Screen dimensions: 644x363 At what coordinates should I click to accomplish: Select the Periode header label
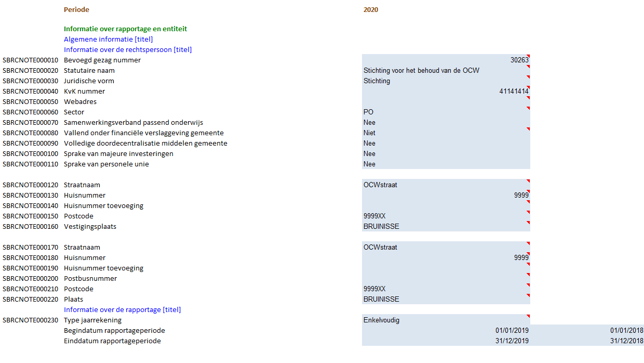click(x=76, y=9)
